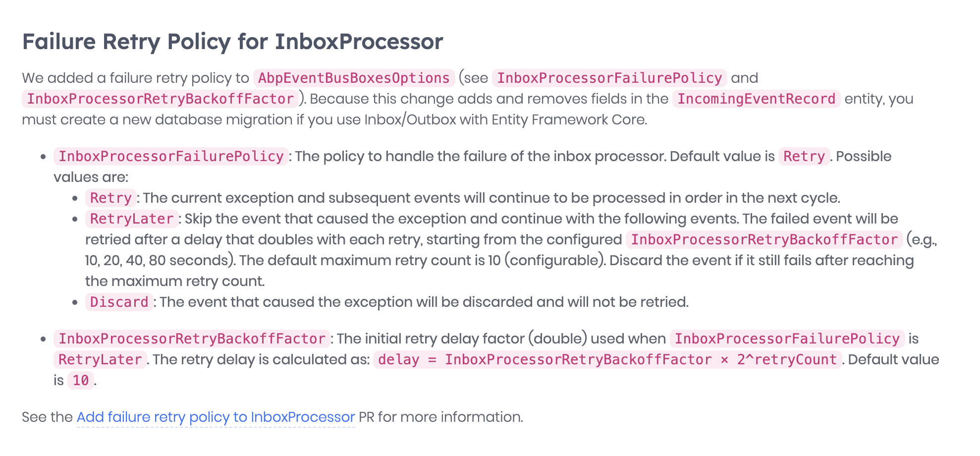This screenshot has width=980, height=456.
Task: Click the 'Failure Retry Policy for InboxProcessor' heading
Action: [x=232, y=42]
